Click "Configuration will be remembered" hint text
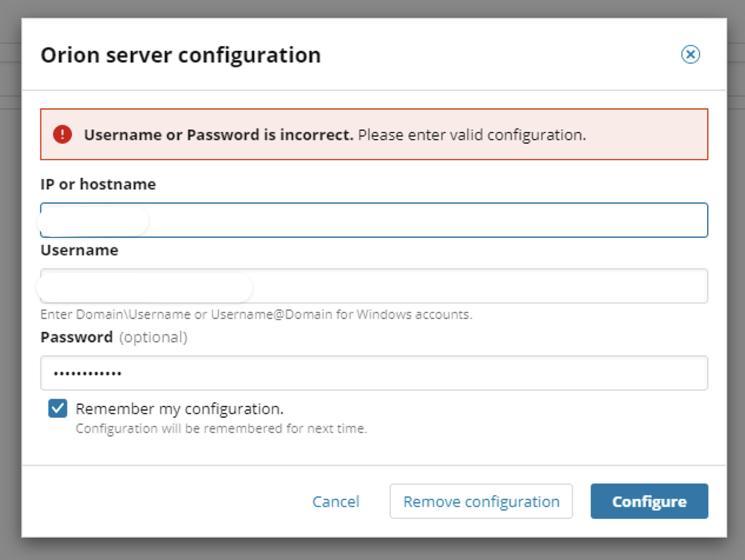Screen dimensions: 745x560 point(221,429)
